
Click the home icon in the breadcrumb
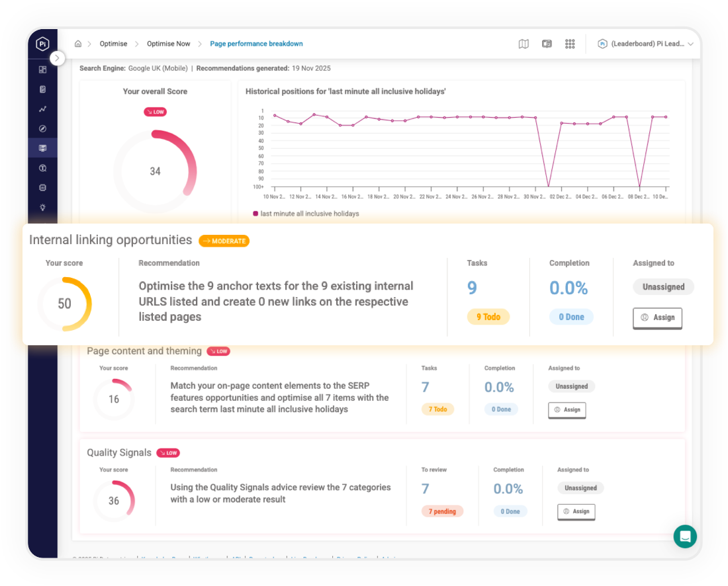click(78, 44)
